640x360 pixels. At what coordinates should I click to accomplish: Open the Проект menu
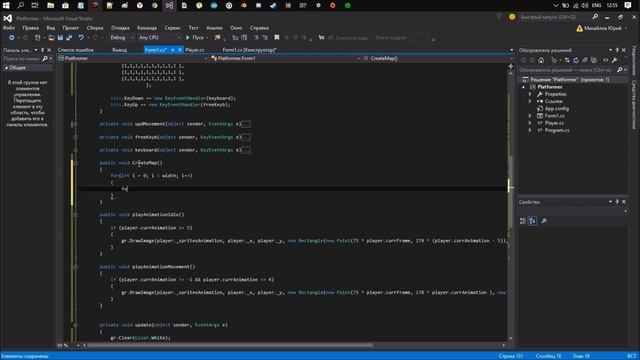click(71, 28)
